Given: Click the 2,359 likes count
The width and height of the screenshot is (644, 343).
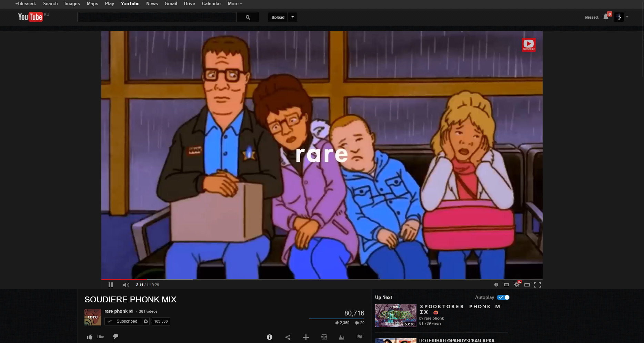Looking at the screenshot, I should click(344, 323).
